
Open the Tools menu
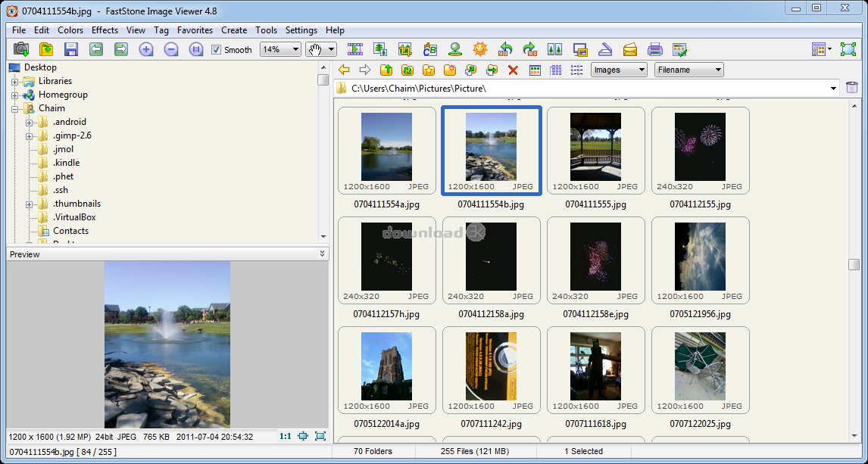(x=267, y=30)
